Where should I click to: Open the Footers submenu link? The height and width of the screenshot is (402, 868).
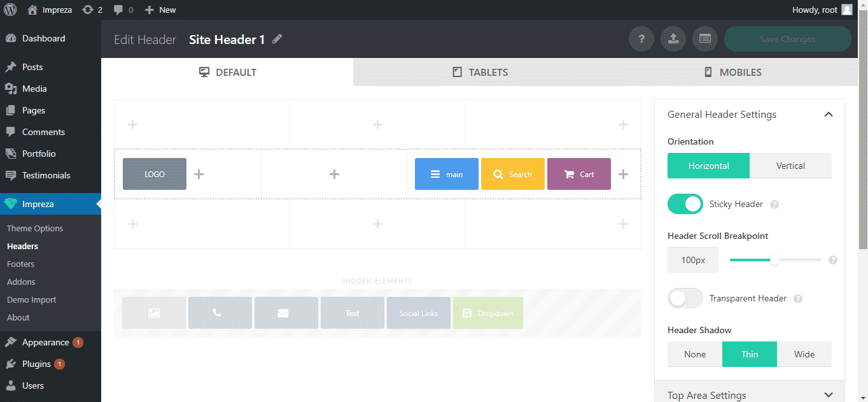20,264
